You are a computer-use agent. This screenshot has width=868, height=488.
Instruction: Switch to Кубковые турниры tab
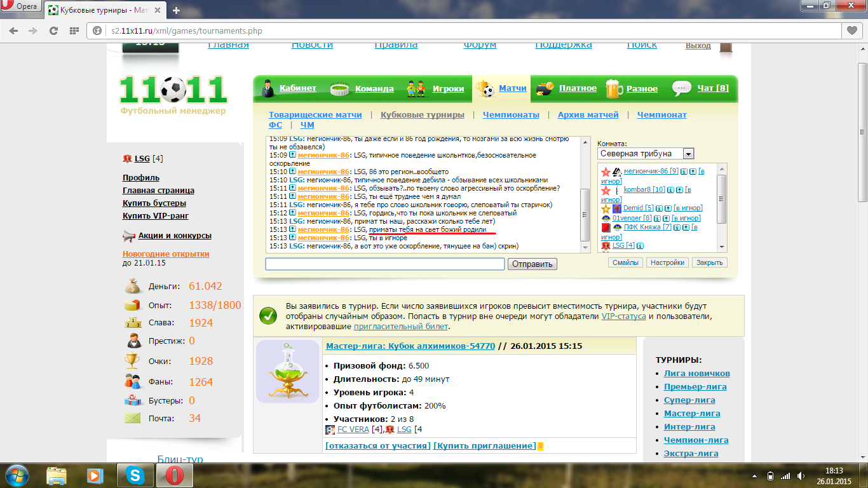422,115
